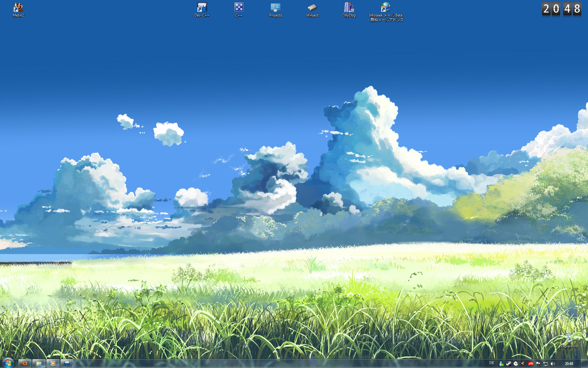Open the network connection tray icon
Screen dimensions: 588x368
coord(545,364)
